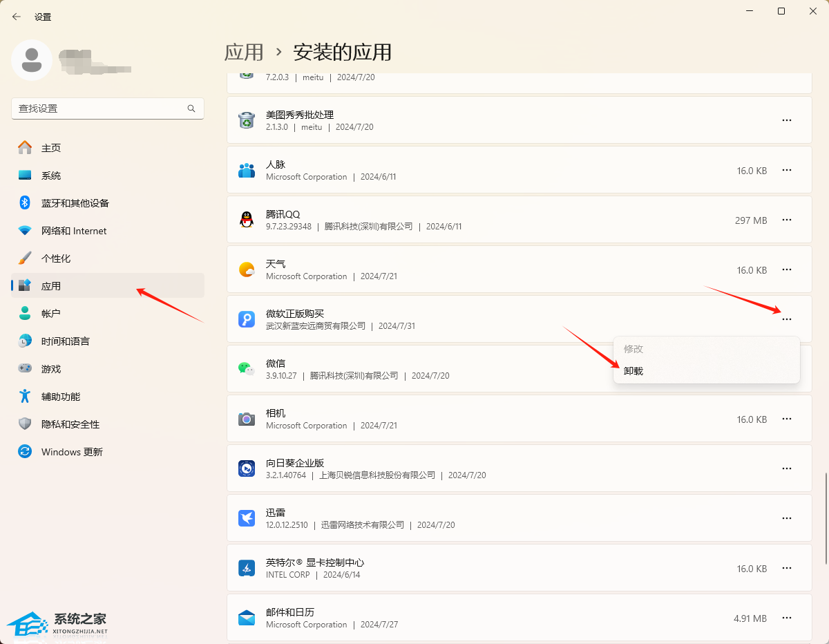The width and height of the screenshot is (829, 644).
Task: Click the 迅雷 bird icon
Action: click(x=247, y=518)
